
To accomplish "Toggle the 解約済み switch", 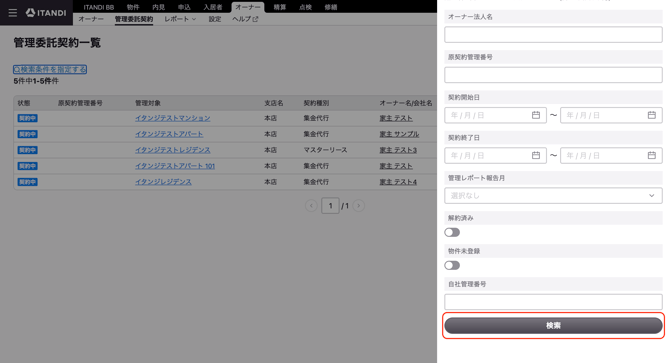I will (x=452, y=232).
